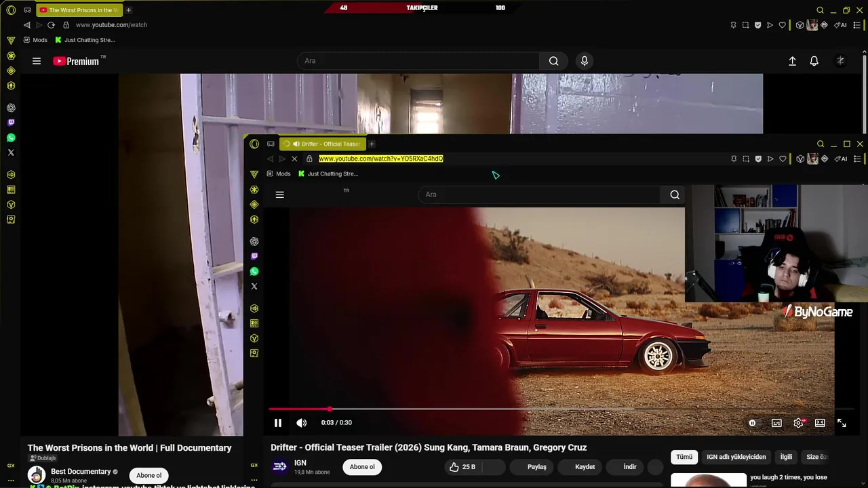The height and width of the screenshot is (488, 868).
Task: Seek on the Drifter video progress bar
Action: pyautogui.click(x=561, y=409)
